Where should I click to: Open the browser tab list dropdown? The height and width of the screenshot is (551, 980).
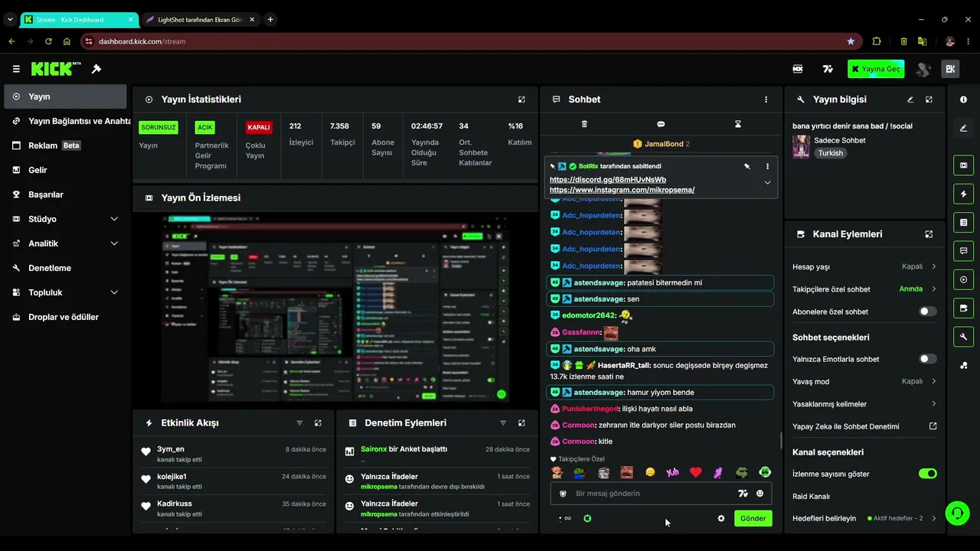click(x=10, y=19)
